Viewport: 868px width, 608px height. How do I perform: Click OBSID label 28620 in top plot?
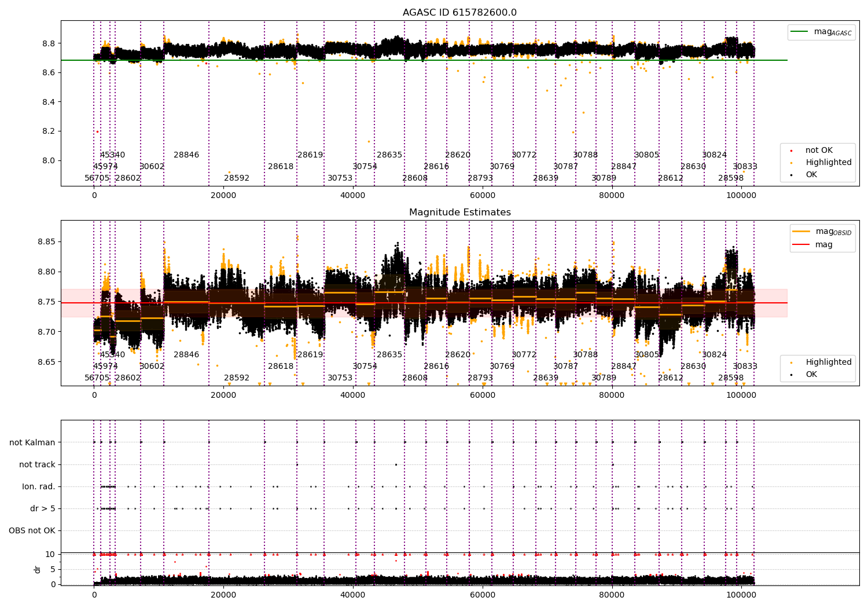[x=458, y=155]
